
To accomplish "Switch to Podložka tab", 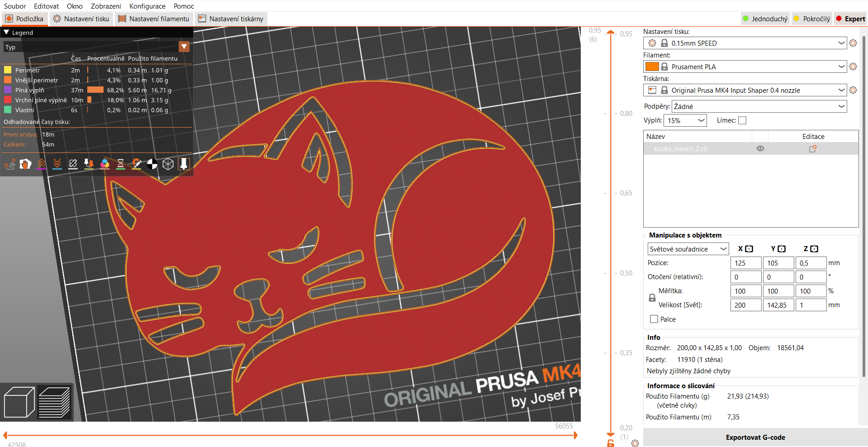I will point(25,19).
